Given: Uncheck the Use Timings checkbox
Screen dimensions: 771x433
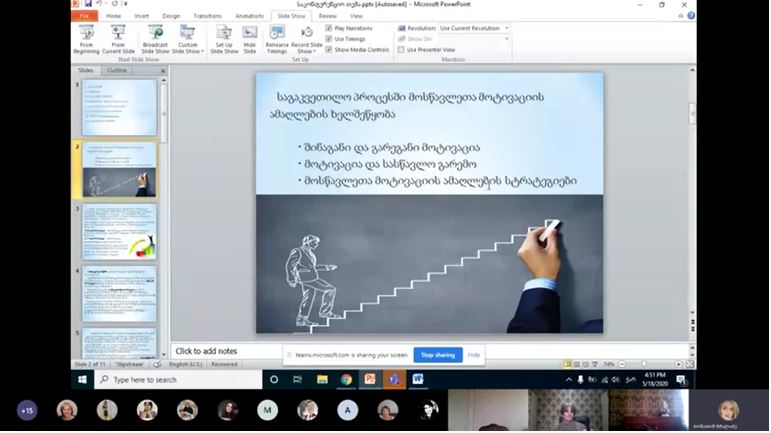Looking at the screenshot, I should (329, 38).
